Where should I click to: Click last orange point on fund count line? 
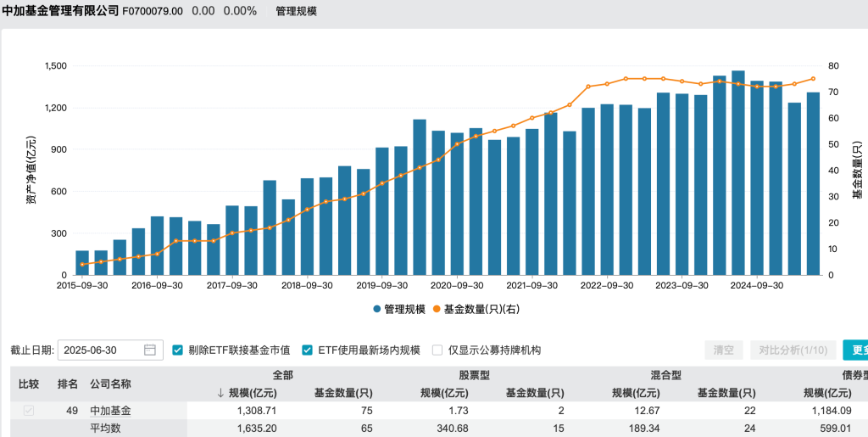tap(813, 79)
